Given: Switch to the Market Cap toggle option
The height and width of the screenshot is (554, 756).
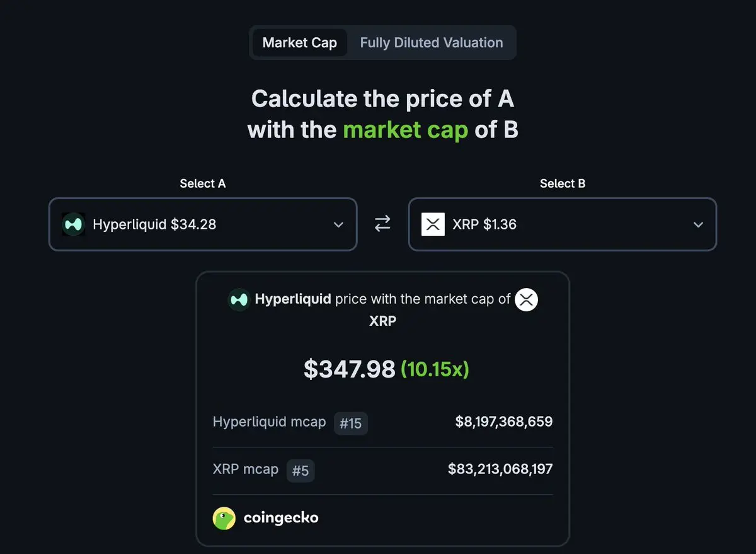Looking at the screenshot, I should [299, 43].
